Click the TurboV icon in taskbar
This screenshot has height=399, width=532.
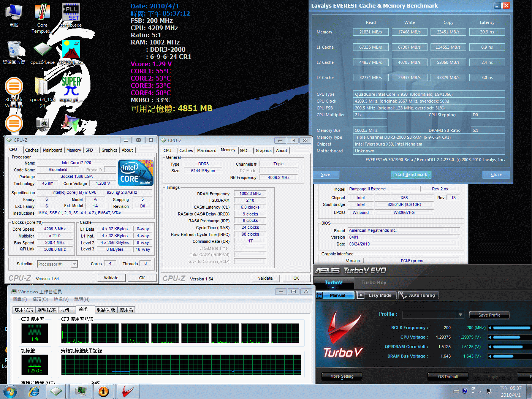point(128,391)
